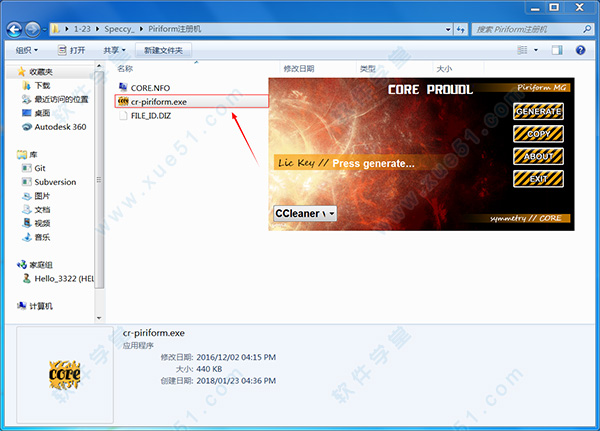
Task: Open 收藏夹 in the navigation pane
Action: [x=41, y=72]
